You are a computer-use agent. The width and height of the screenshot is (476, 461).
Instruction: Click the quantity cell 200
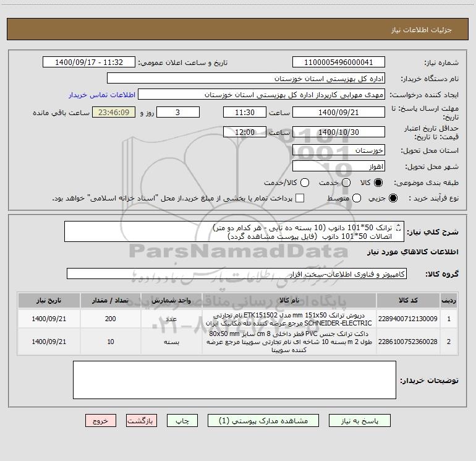pos(110,319)
